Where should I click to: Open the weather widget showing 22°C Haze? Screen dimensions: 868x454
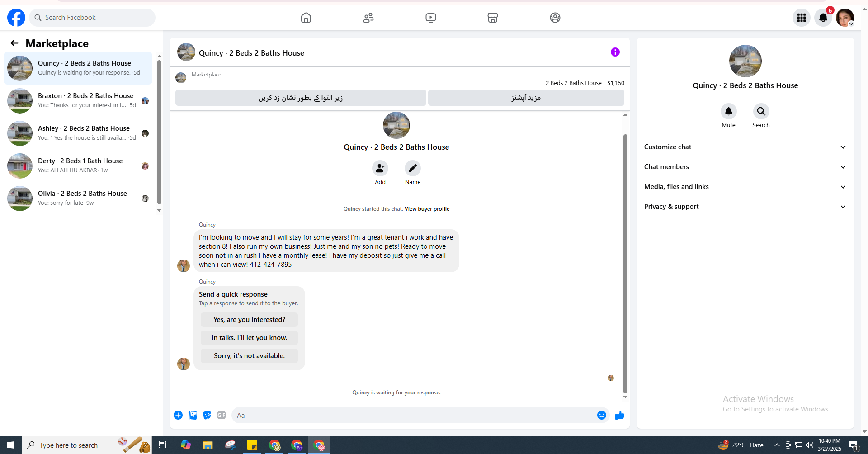coord(741,445)
